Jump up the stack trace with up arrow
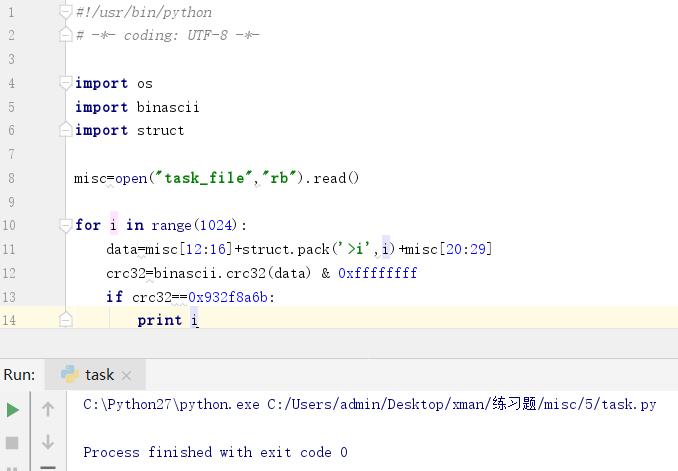The width and height of the screenshot is (678, 471). click(x=48, y=409)
